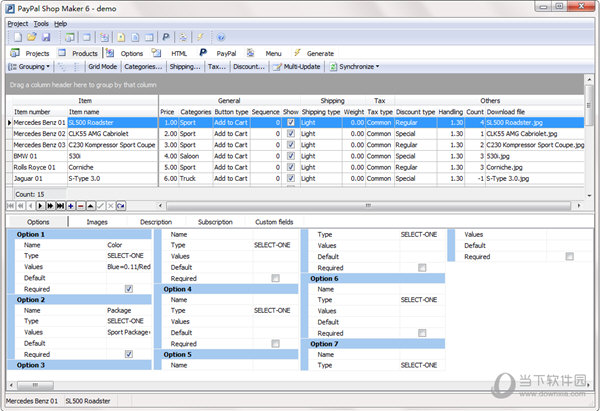This screenshot has width=600, height=411.
Task: Sort by the Item name column header
Action: click(112, 112)
